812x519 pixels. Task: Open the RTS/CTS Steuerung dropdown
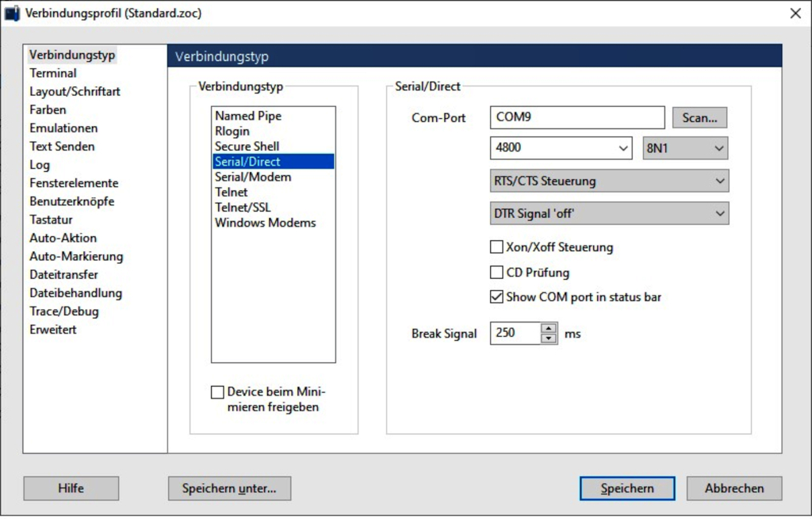pos(609,181)
